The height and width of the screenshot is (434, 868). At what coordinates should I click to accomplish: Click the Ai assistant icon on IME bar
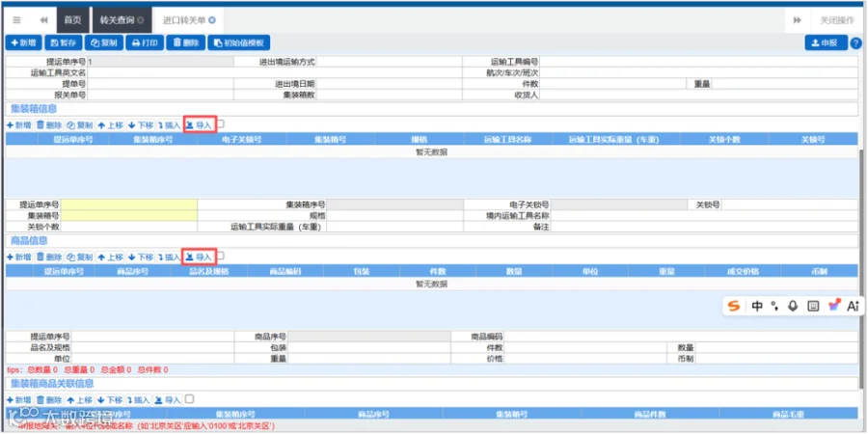(853, 306)
